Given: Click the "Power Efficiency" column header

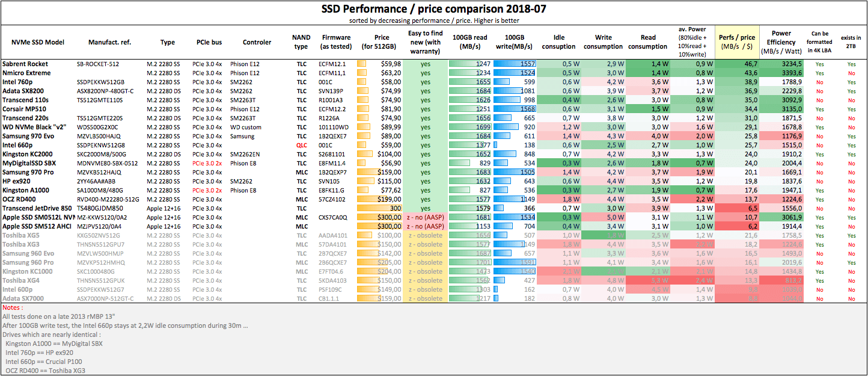Looking at the screenshot, I should (x=781, y=42).
